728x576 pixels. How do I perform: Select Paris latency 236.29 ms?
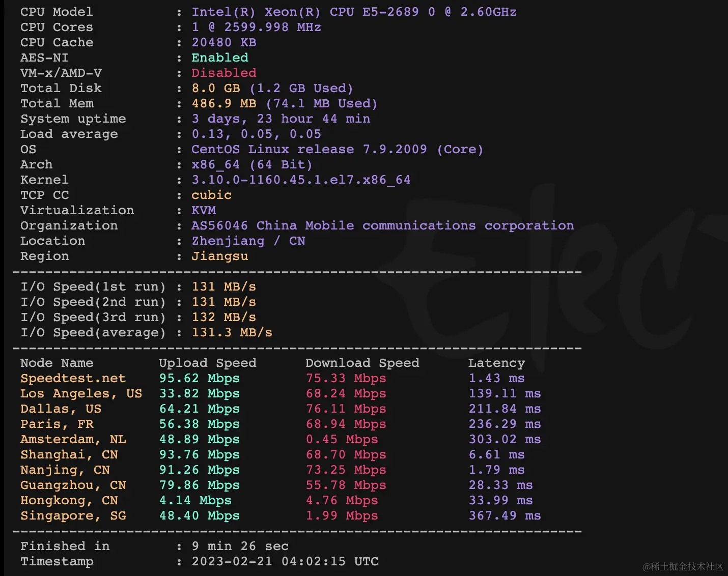tap(505, 424)
